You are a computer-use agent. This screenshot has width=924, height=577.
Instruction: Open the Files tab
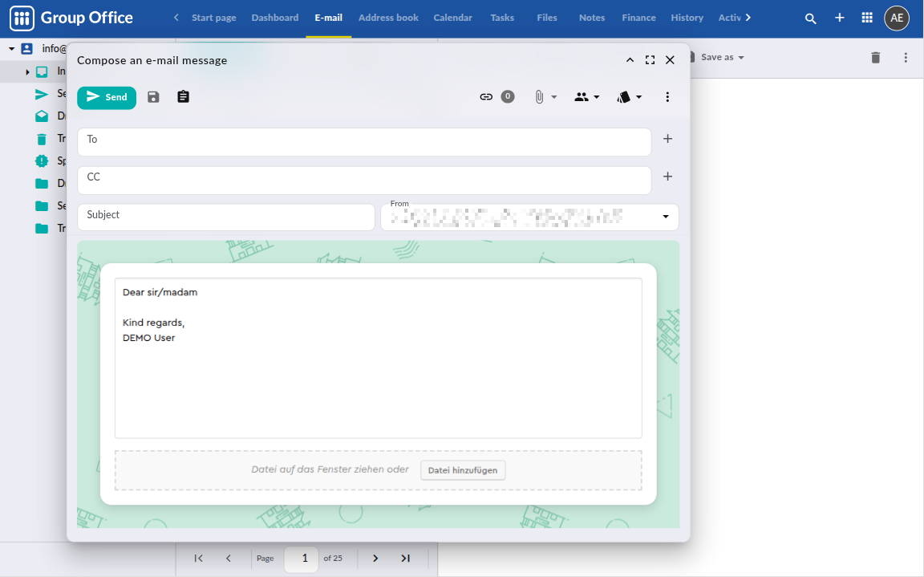[x=547, y=18]
